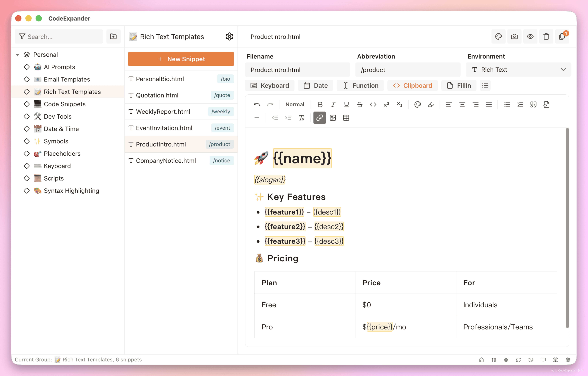Align text right
Viewport: 588px width, 376px height.
point(475,104)
